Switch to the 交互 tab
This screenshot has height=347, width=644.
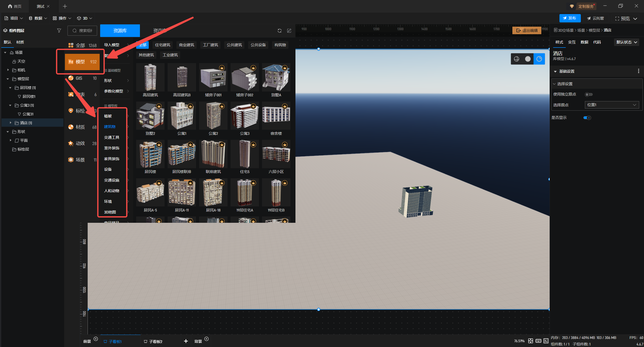(x=572, y=42)
